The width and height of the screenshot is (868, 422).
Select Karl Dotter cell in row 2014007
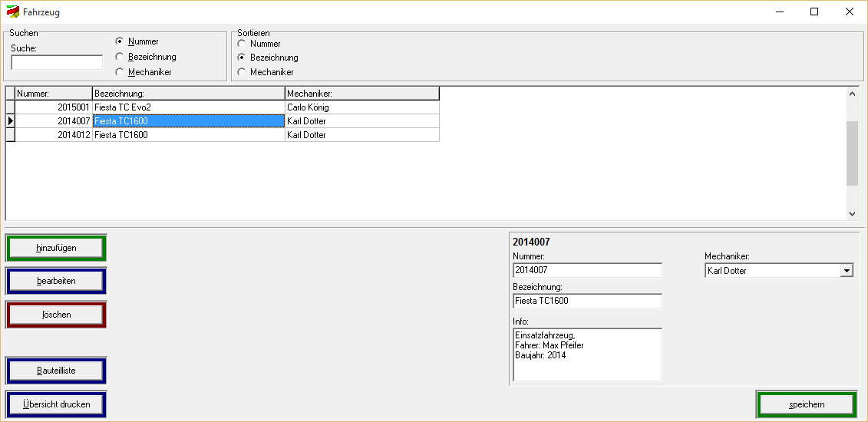tap(362, 121)
